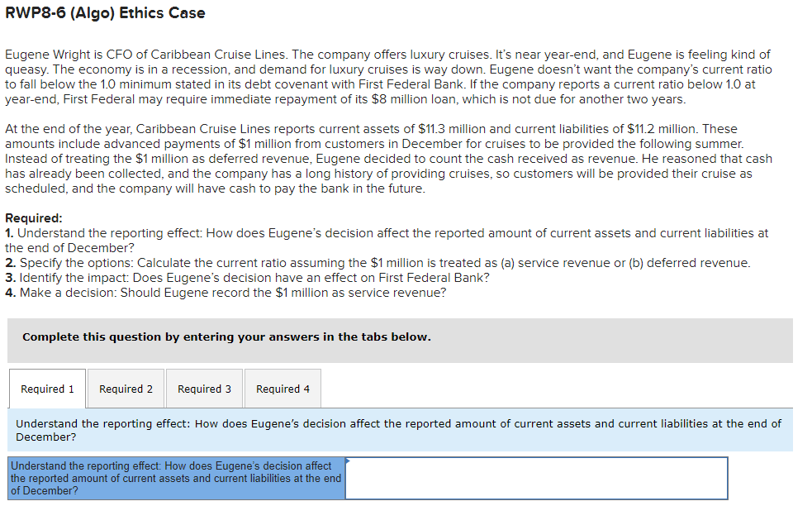The width and height of the screenshot is (812, 506).
Task: Open the Required 3 tab
Action: [x=203, y=389]
